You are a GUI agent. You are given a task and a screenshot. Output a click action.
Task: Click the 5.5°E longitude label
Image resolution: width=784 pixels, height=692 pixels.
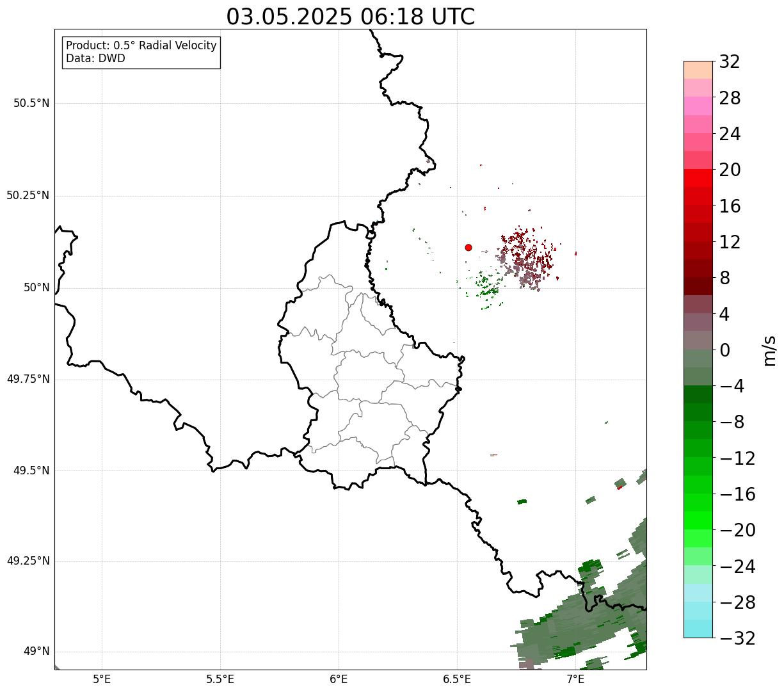pos(220,679)
